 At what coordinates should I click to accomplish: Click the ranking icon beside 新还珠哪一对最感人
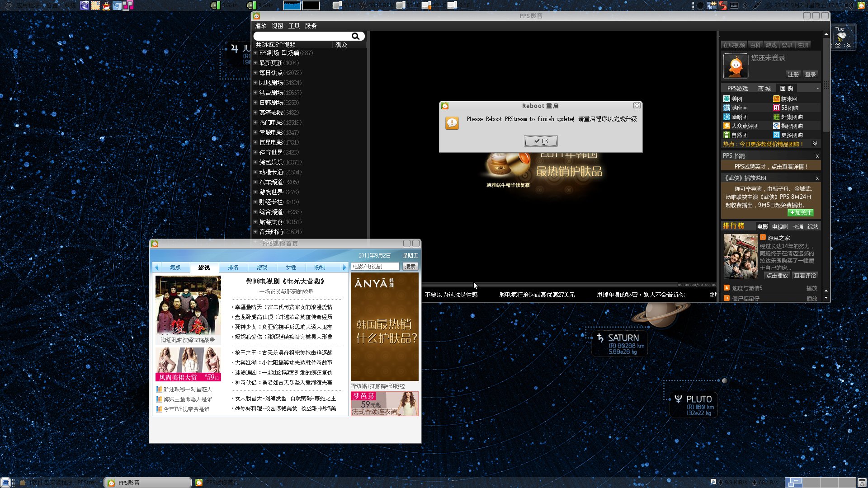click(x=159, y=389)
